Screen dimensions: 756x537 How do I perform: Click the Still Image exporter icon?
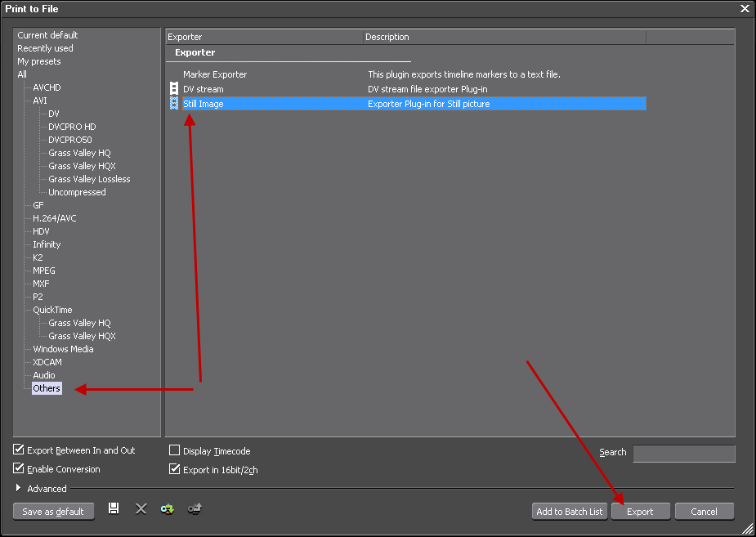173,104
